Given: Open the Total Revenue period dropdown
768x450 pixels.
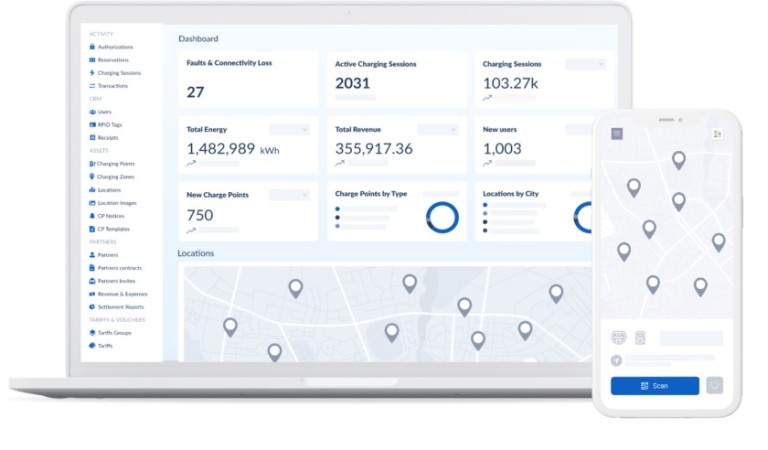Looking at the screenshot, I should tap(437, 130).
